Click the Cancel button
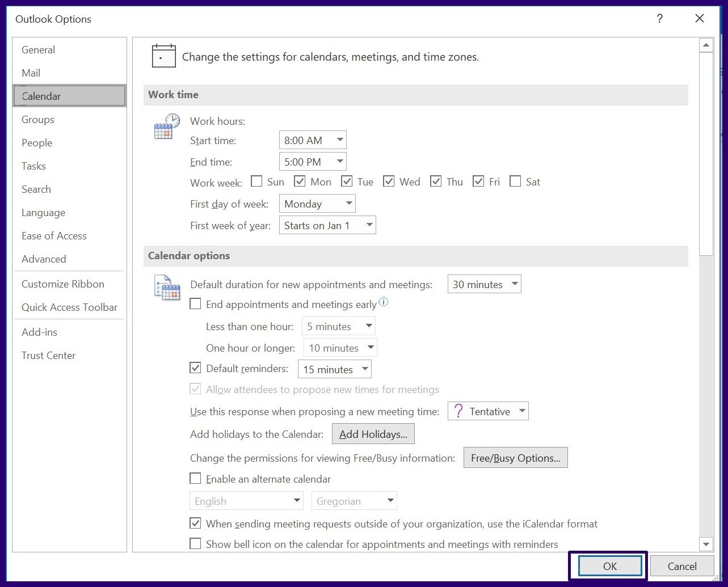The width and height of the screenshot is (728, 587). tap(682, 566)
